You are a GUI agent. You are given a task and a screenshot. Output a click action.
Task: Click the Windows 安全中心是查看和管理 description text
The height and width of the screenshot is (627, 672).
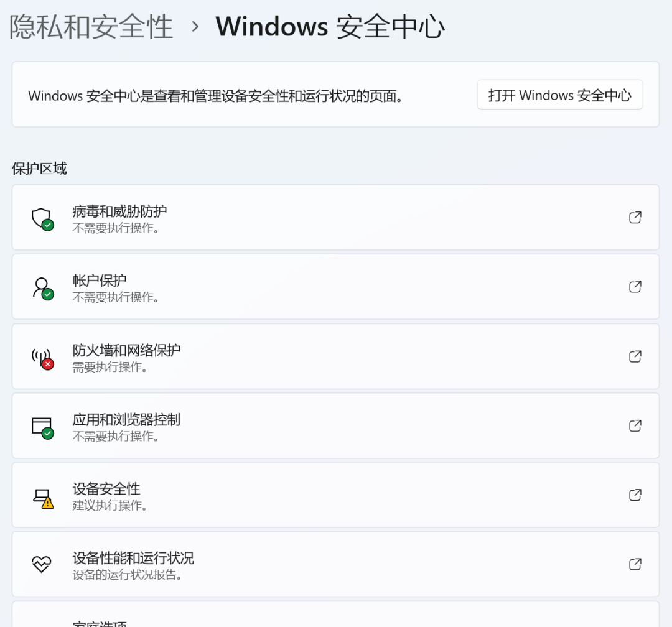pos(215,96)
